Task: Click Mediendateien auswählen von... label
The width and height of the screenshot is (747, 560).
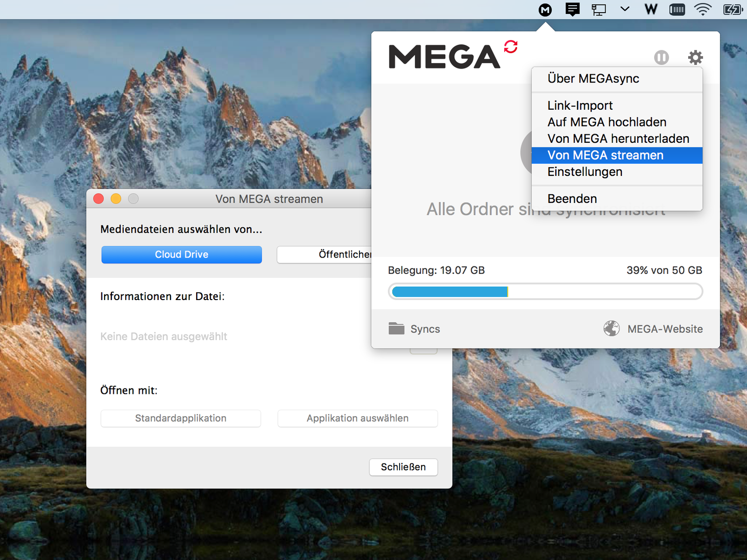Action: tap(181, 230)
